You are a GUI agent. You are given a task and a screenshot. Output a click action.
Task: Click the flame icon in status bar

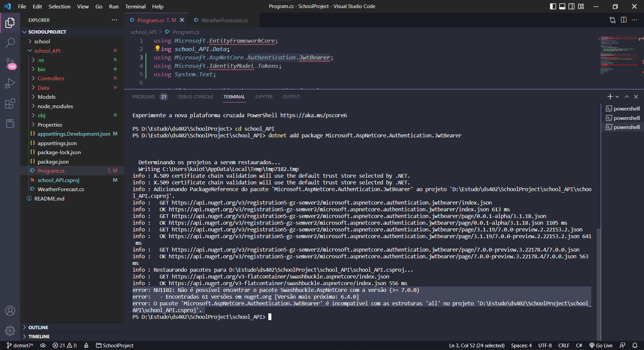click(x=86, y=345)
